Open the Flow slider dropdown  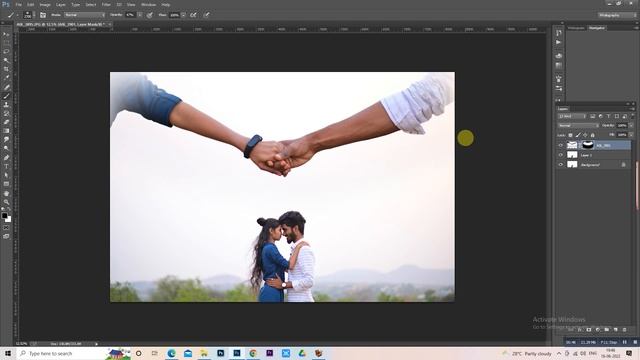point(183,15)
